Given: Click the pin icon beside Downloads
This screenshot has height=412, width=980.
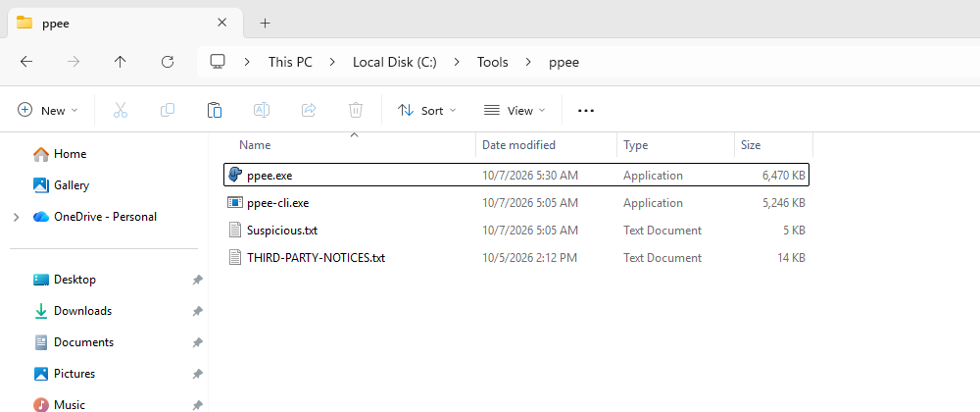Looking at the screenshot, I should (198, 311).
